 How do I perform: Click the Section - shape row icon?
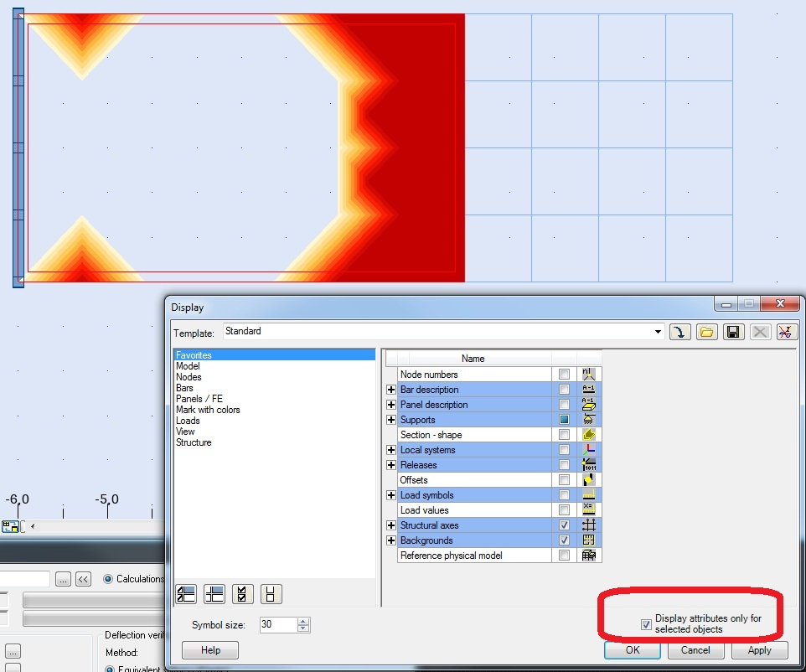588,435
